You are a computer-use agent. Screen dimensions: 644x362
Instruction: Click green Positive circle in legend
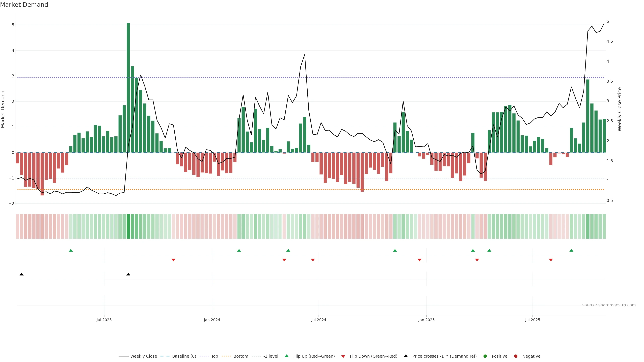485,356
